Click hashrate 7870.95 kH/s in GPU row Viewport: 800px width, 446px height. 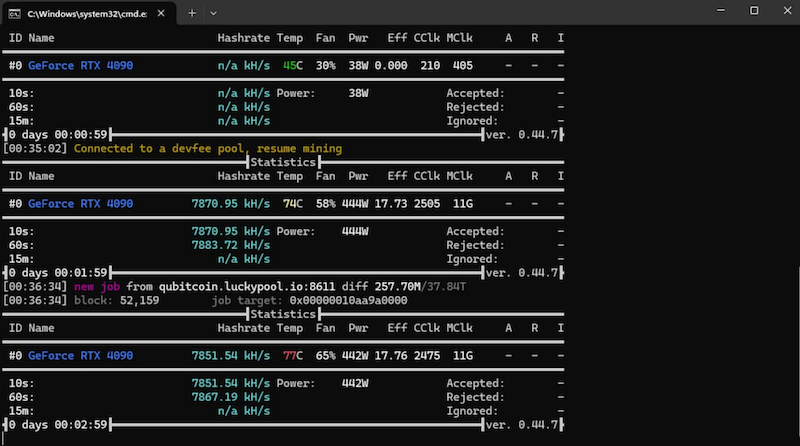coord(231,204)
